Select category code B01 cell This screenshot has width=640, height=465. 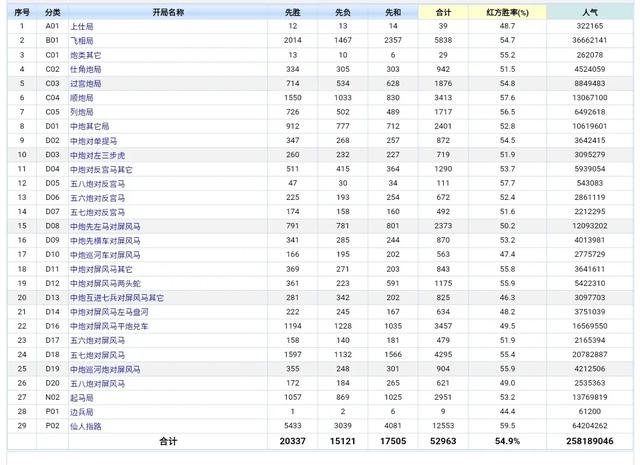52,40
